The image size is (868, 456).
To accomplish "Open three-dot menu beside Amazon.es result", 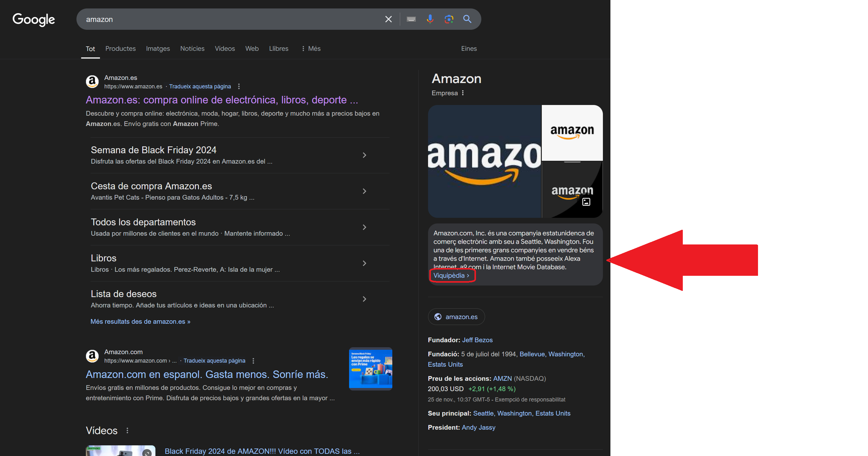I will coord(239,86).
